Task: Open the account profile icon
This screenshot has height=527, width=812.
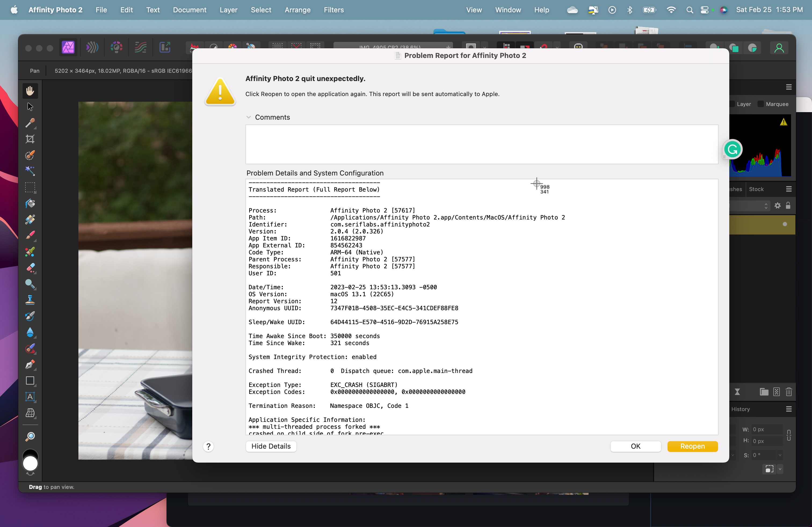Action: pos(779,48)
